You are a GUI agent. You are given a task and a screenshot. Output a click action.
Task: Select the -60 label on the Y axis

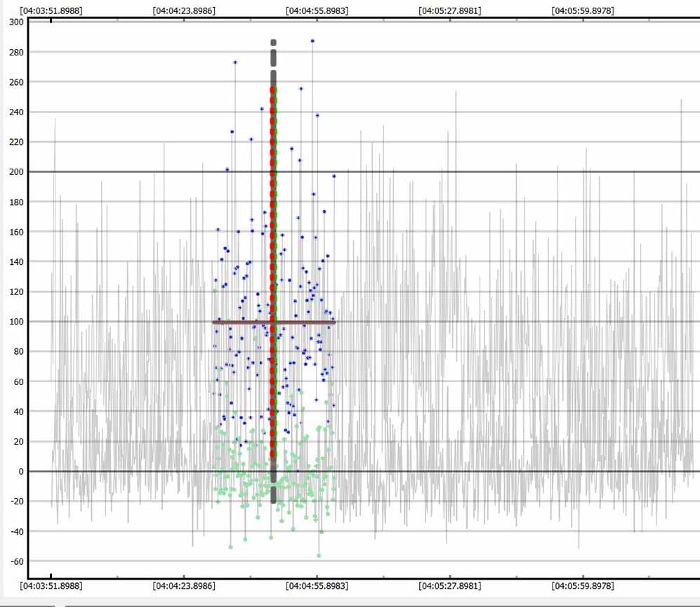pos(15,561)
